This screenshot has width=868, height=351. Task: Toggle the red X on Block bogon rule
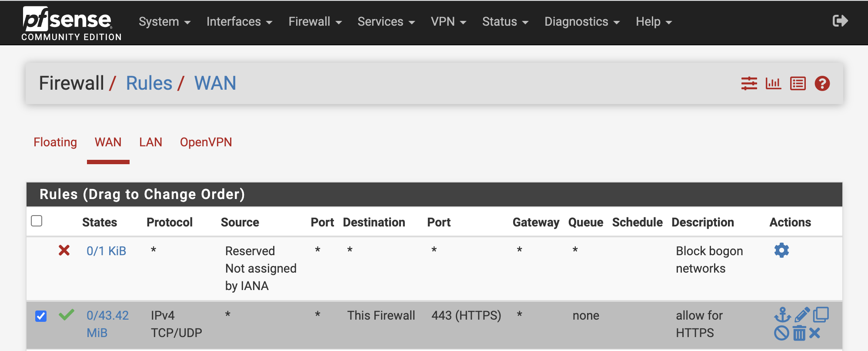point(64,250)
